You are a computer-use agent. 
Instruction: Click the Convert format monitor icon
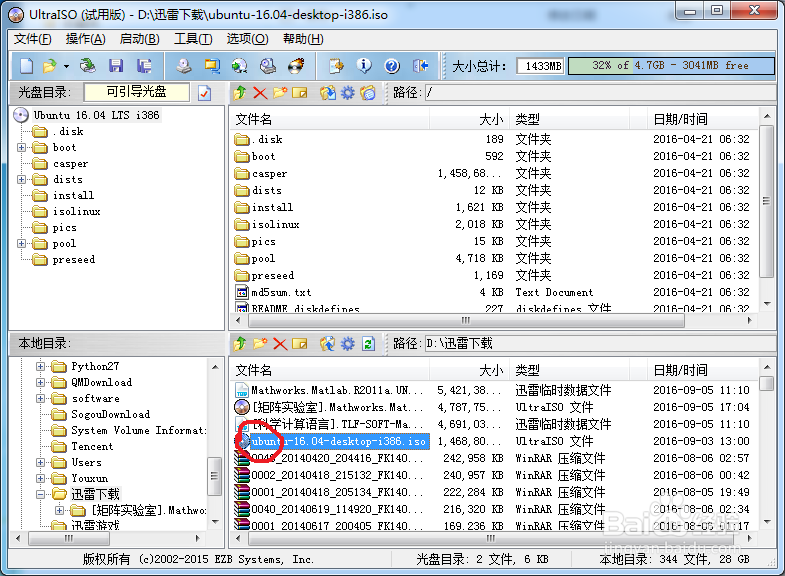212,66
